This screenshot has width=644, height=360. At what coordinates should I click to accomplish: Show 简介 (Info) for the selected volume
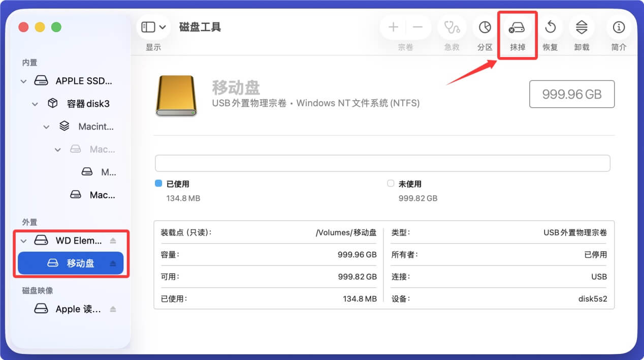618,27
